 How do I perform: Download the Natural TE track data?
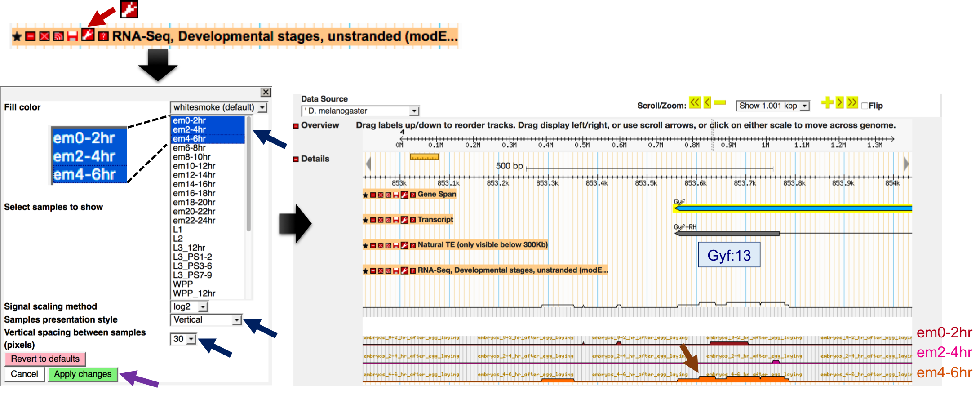click(396, 245)
